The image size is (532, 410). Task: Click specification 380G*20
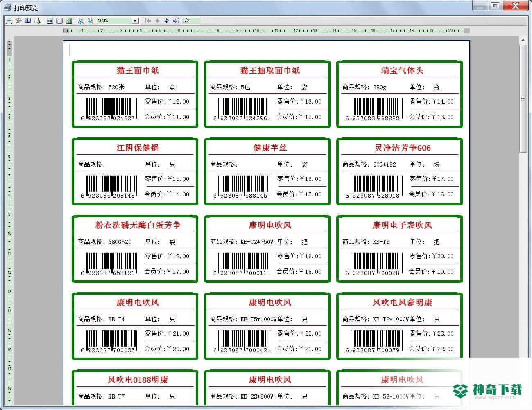point(120,242)
